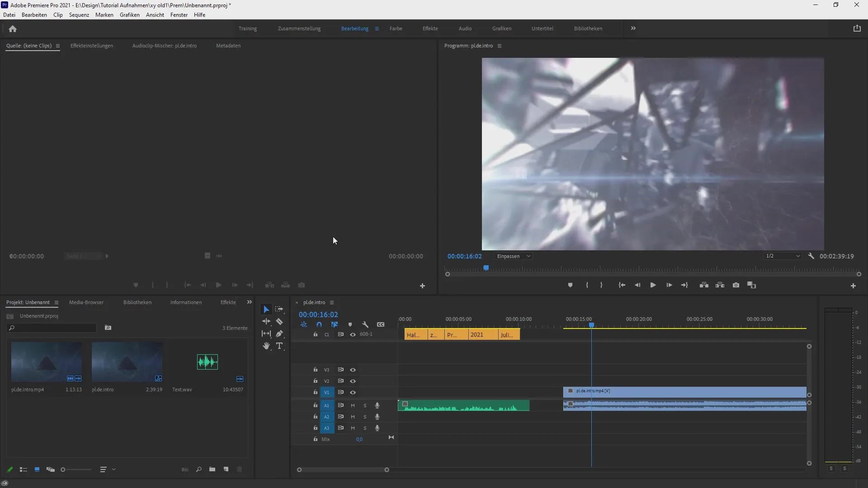Select the Slip tool
Screen dimensions: 868x488
(x=266, y=333)
